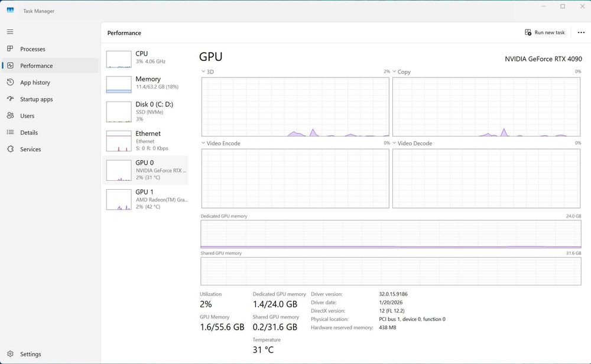Click the 1.6/55.6 GB GPU Memory value

click(x=222, y=327)
